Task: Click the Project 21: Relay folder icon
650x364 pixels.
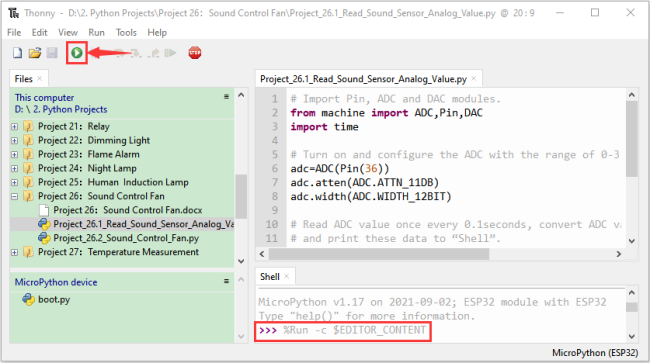Action: coord(28,126)
